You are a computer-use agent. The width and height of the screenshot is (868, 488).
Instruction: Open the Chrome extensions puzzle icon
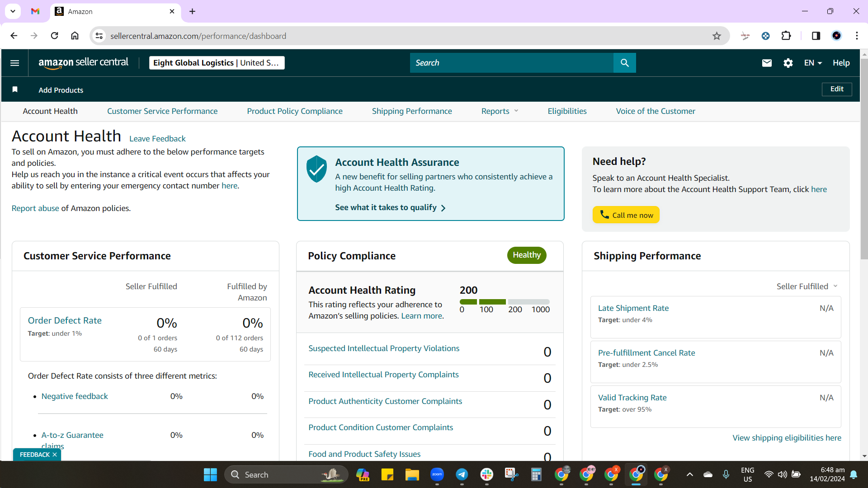pos(786,36)
